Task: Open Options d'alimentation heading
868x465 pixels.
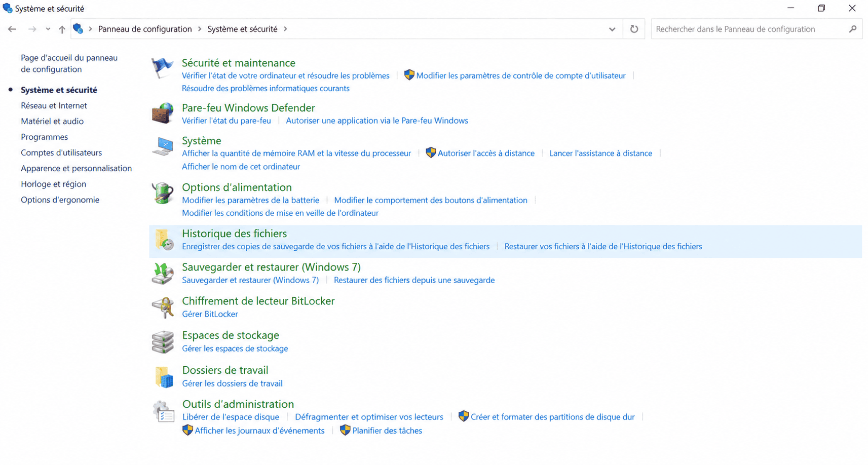Action: pos(237,187)
